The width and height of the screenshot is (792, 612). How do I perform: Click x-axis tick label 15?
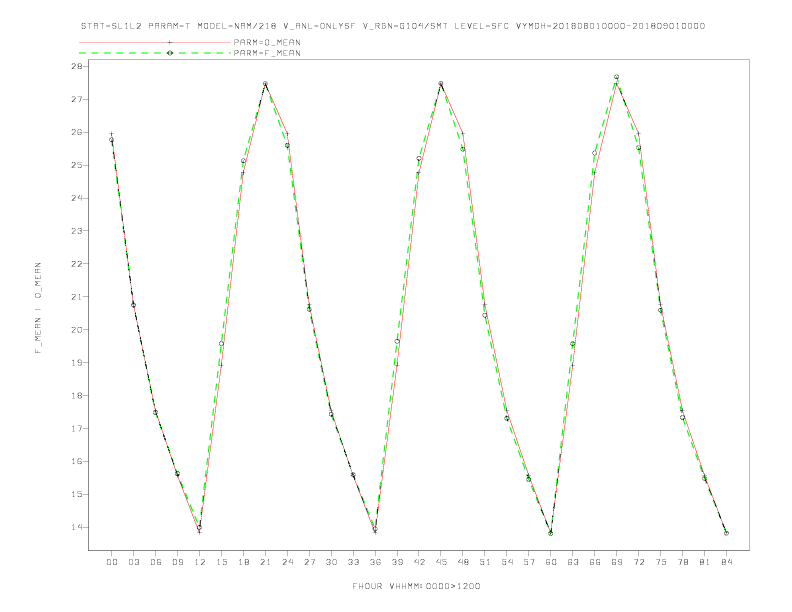pos(221,562)
